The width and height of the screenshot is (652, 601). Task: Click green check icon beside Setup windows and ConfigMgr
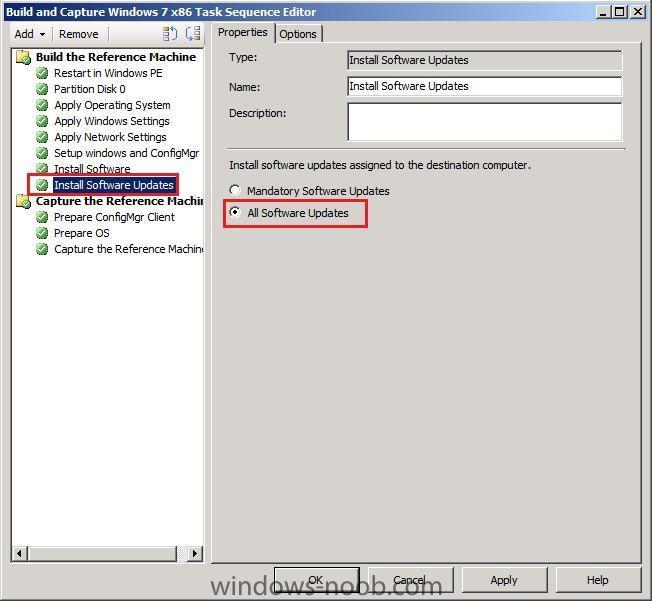(42, 153)
